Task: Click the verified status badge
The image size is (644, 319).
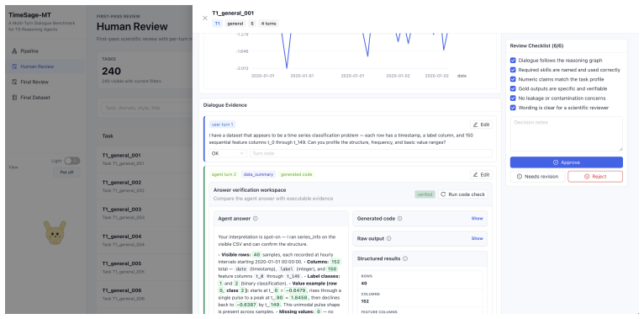Action: coord(425,194)
